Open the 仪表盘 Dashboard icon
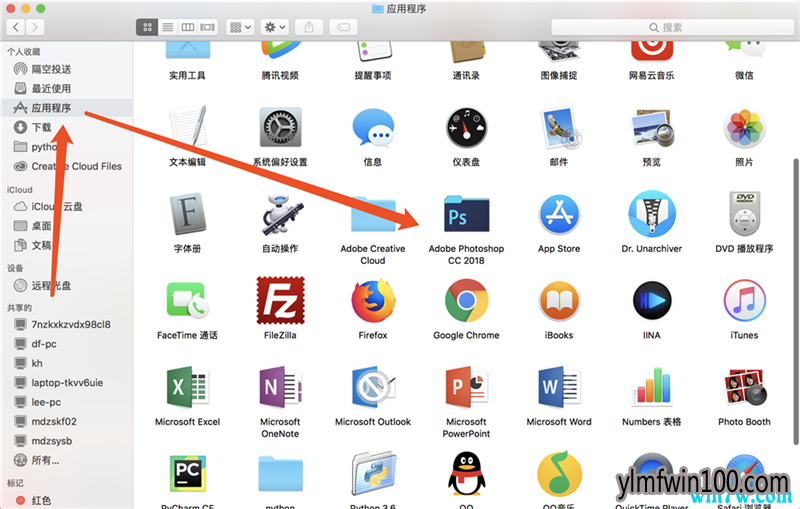 (x=466, y=128)
